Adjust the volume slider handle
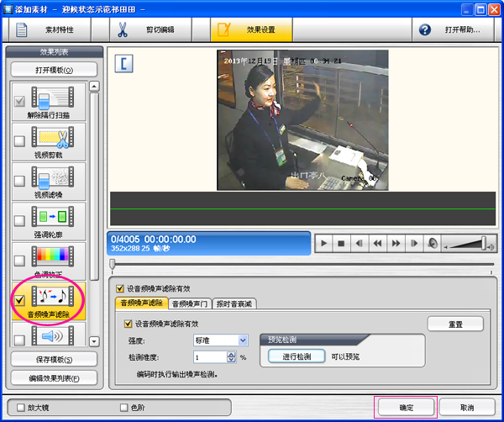 tap(486, 243)
